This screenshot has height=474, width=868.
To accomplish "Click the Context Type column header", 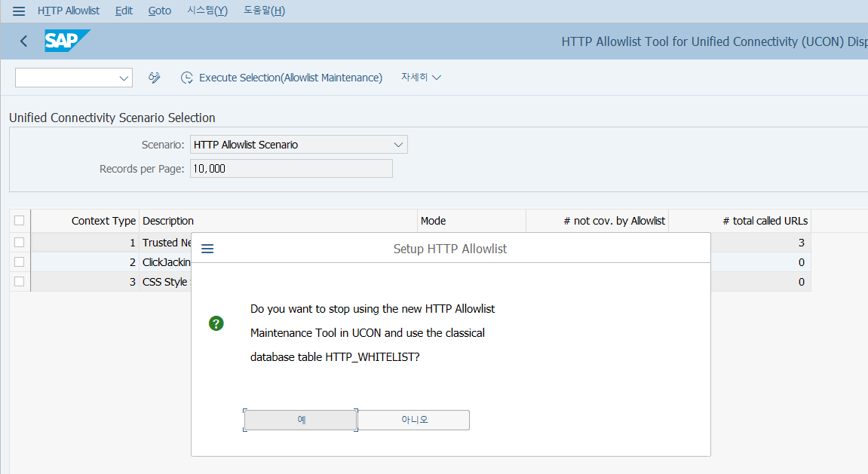I will coord(84,221).
